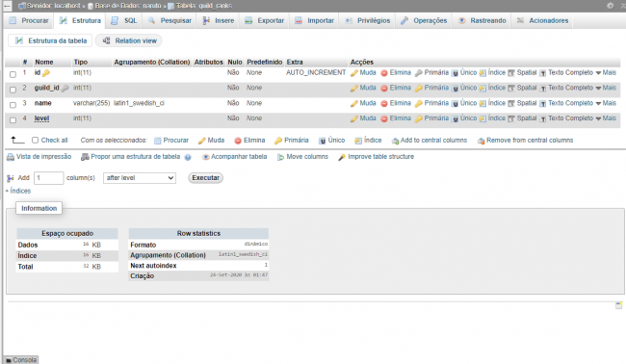Image resolution: width=626 pixels, height=364 pixels.
Task: Expand Mais menu in the level row
Action: [606, 118]
